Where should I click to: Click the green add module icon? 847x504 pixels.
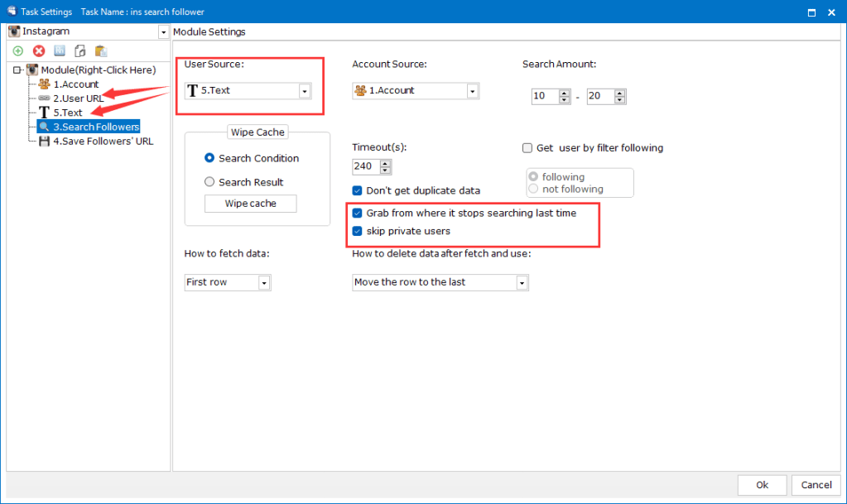(18, 51)
